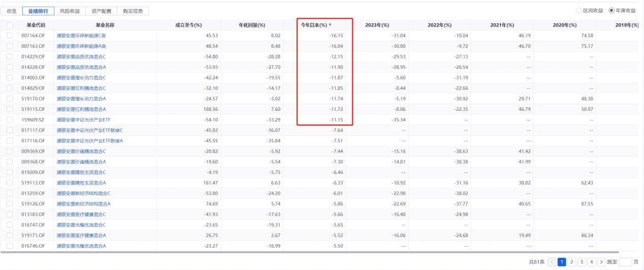The height and width of the screenshot is (270, 644).
Task: Go to the previous page with the left chevron
Action: (x=553, y=262)
